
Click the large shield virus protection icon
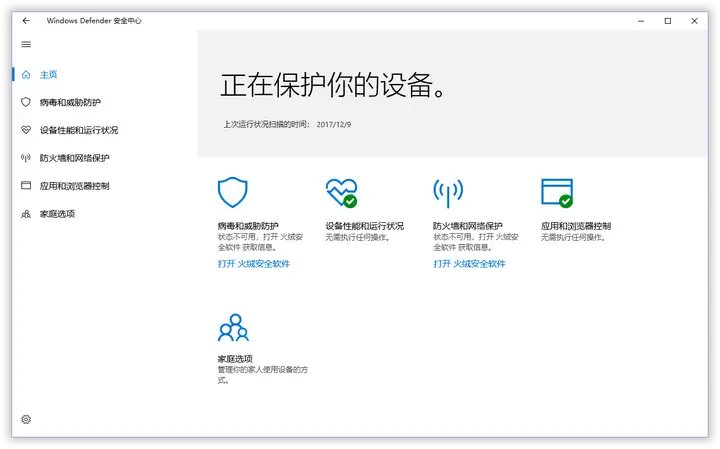232,192
